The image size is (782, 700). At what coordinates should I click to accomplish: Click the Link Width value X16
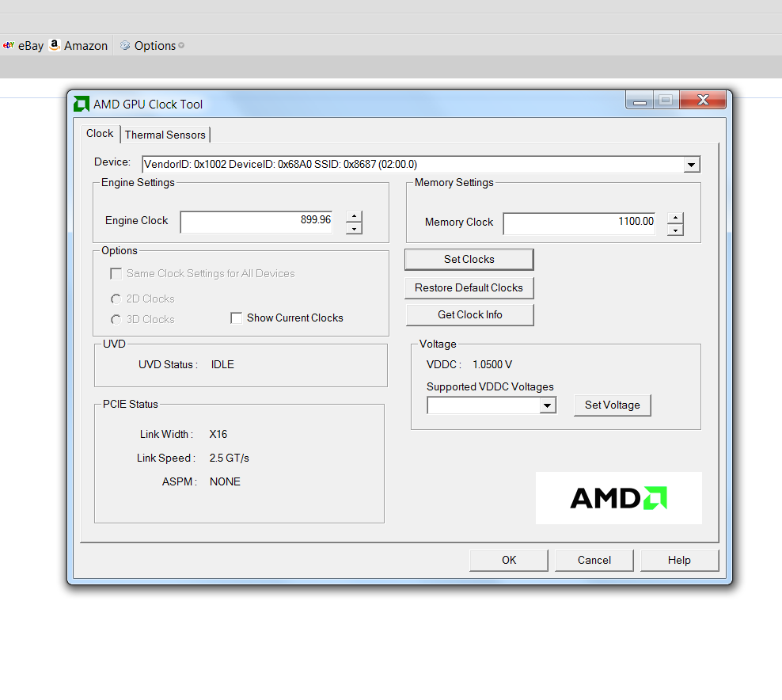[x=218, y=434]
